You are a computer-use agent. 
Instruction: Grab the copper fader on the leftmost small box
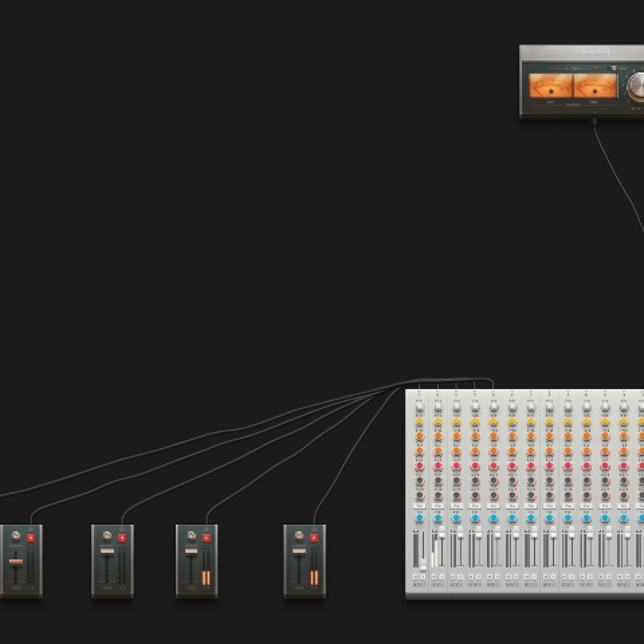click(x=16, y=562)
